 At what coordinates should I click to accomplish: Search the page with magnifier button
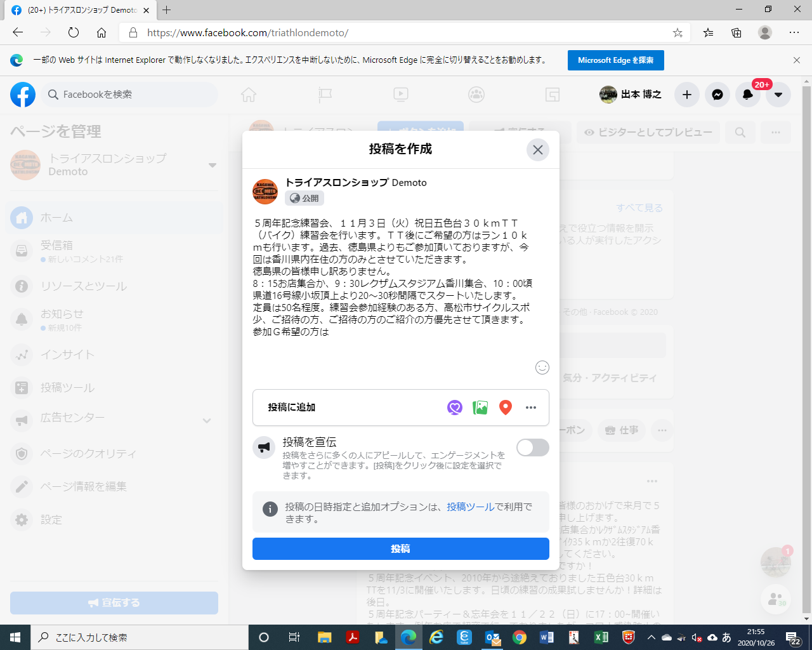[x=740, y=133]
